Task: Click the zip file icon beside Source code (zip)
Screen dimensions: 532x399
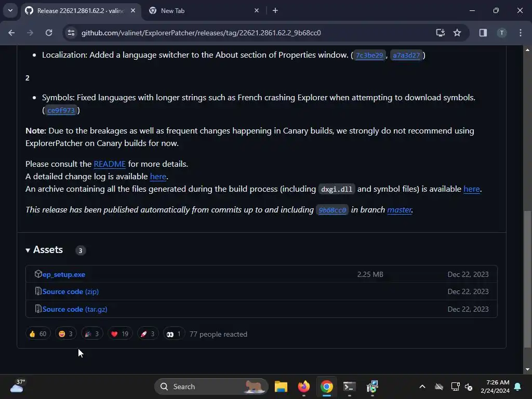Action: click(38, 291)
